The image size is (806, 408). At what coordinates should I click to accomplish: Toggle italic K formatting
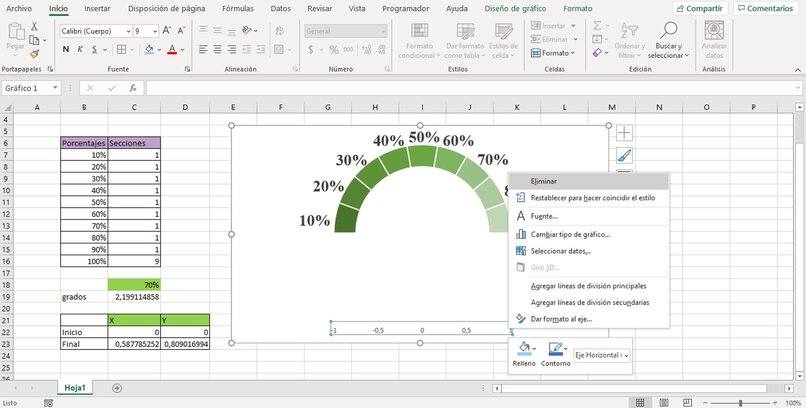[80, 49]
